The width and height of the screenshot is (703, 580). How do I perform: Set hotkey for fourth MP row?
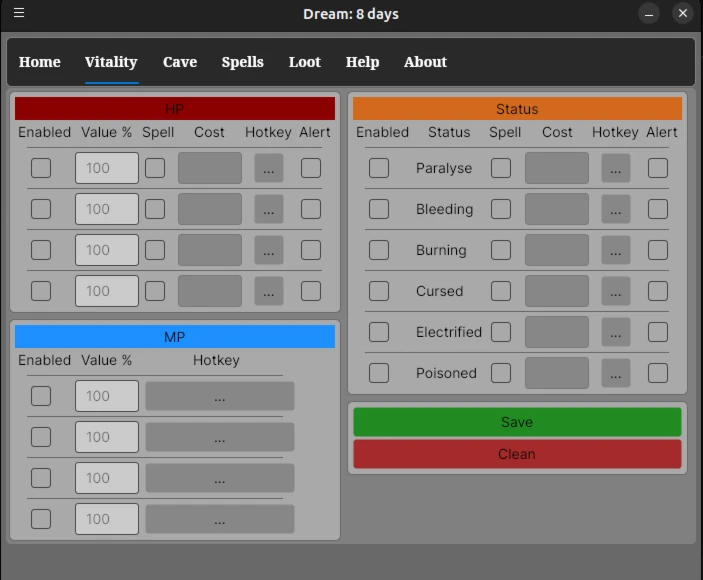[220, 519]
